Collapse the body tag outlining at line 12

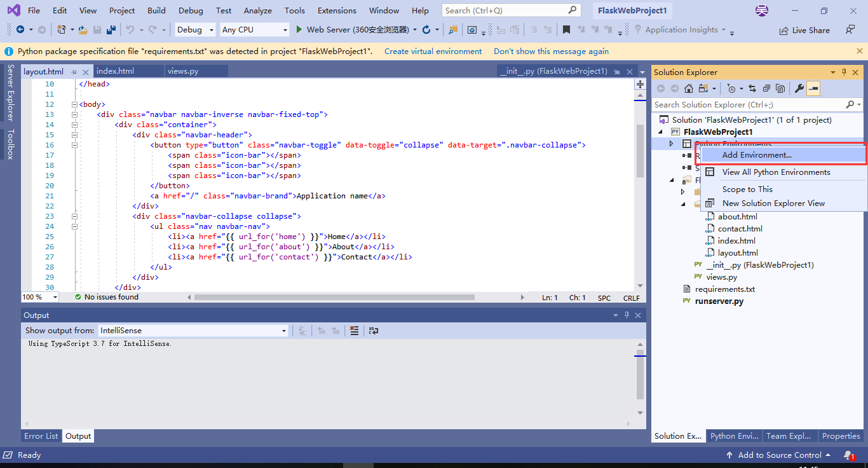click(74, 104)
